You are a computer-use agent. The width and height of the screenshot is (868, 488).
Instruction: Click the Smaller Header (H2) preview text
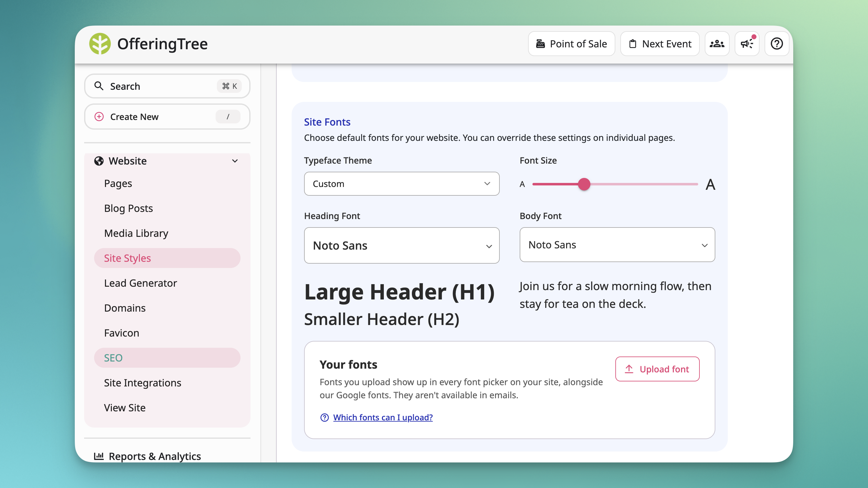click(x=381, y=319)
